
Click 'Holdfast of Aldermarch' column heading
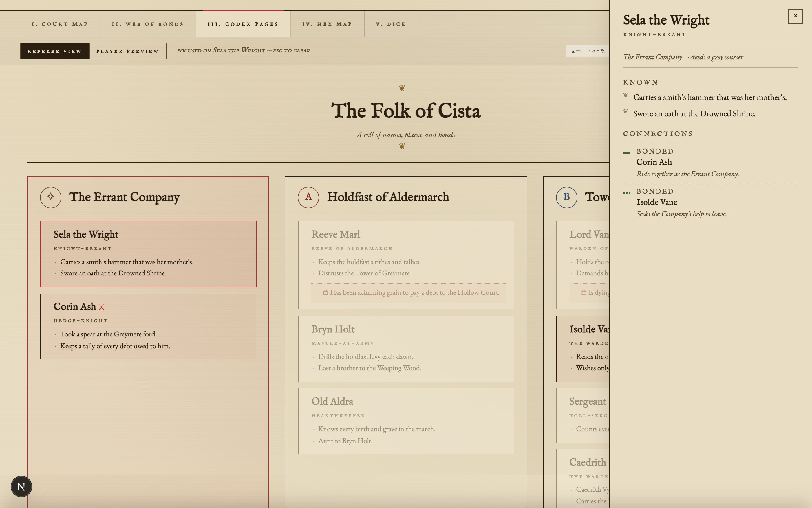(388, 197)
